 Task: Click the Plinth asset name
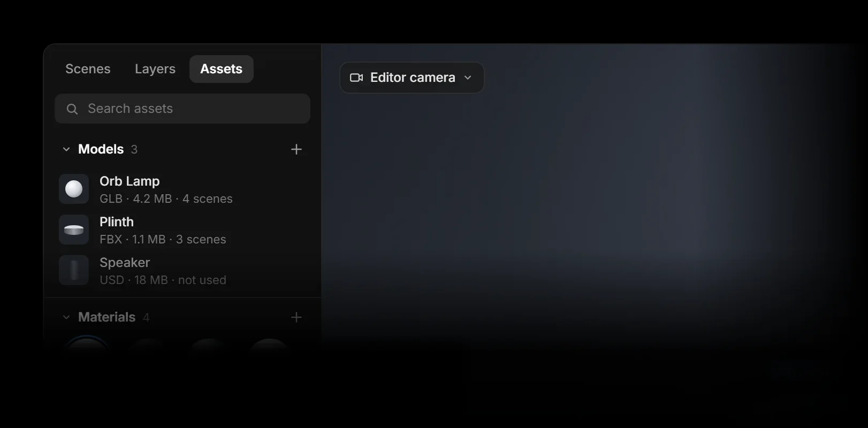pos(117,222)
